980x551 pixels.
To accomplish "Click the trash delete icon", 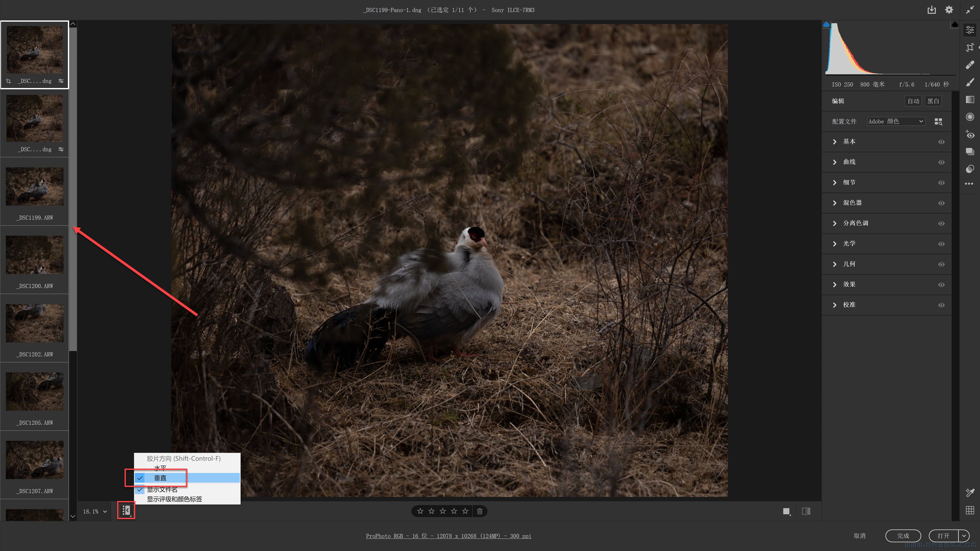I will pos(480,511).
